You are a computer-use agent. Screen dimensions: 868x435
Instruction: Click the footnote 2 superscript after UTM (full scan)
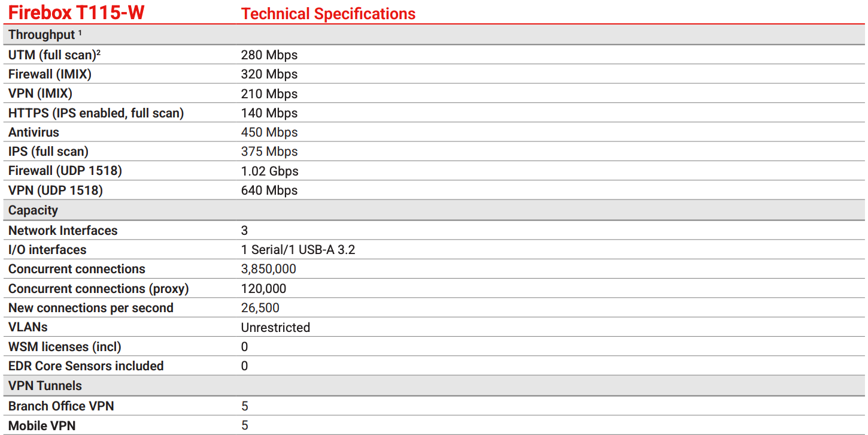[x=99, y=53]
